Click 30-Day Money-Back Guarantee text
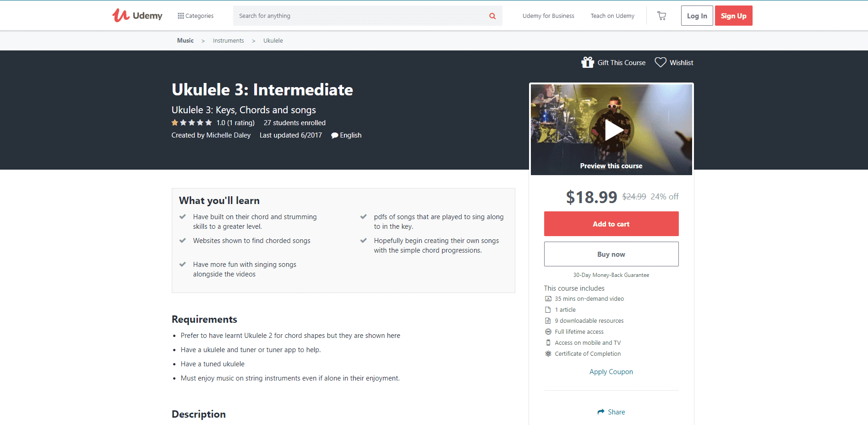Image resolution: width=868 pixels, height=425 pixels. pos(611,275)
